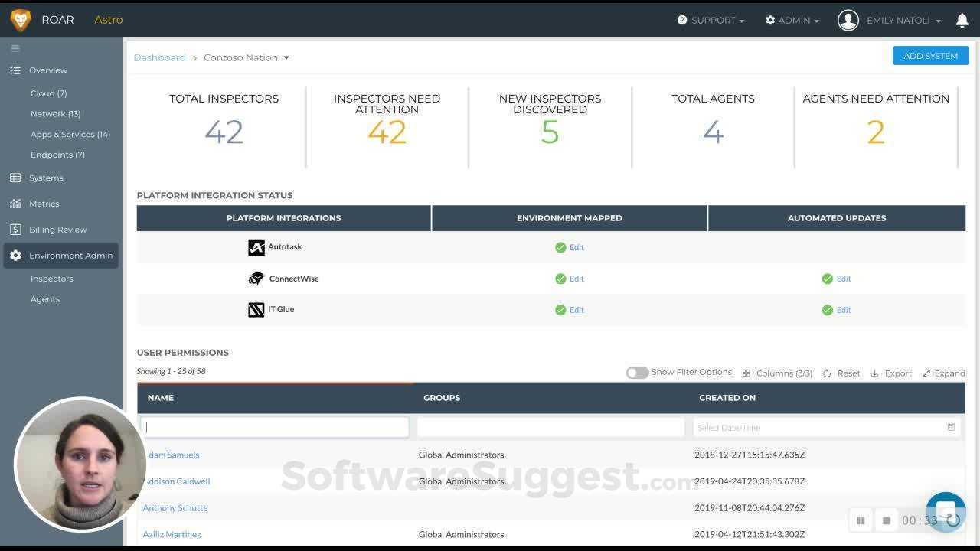Screen dimensions: 980x551
Task: Edit Autotask environment mapping
Action: (x=577, y=247)
